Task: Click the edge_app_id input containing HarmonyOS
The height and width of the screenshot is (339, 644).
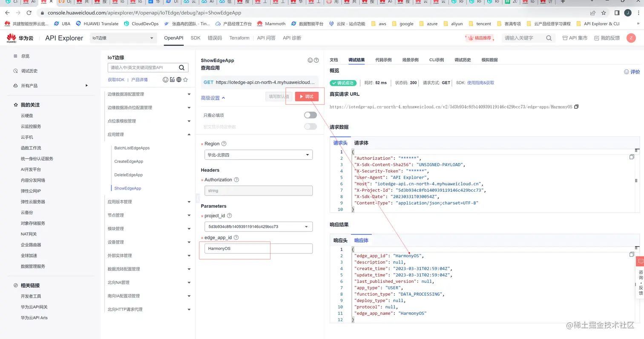Action: coord(259,248)
